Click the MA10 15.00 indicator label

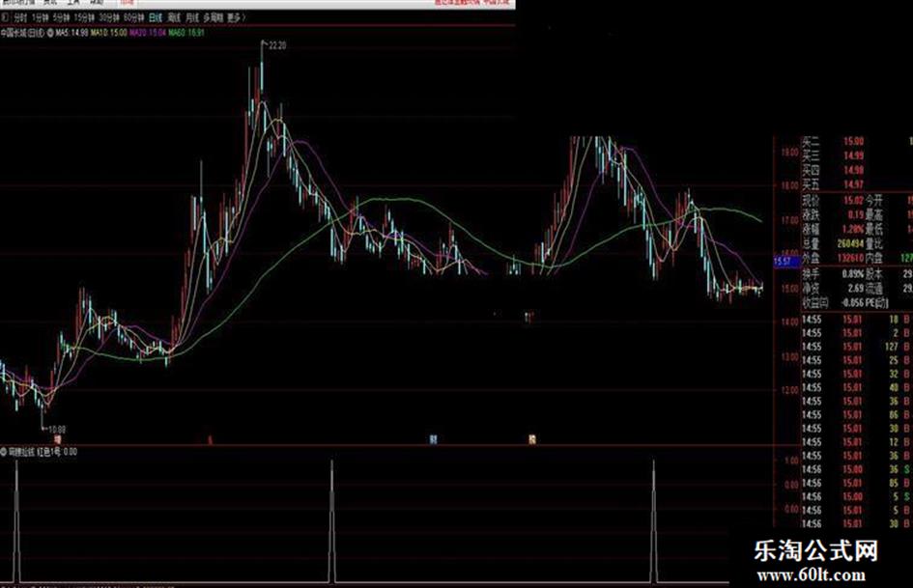pyautogui.click(x=109, y=33)
